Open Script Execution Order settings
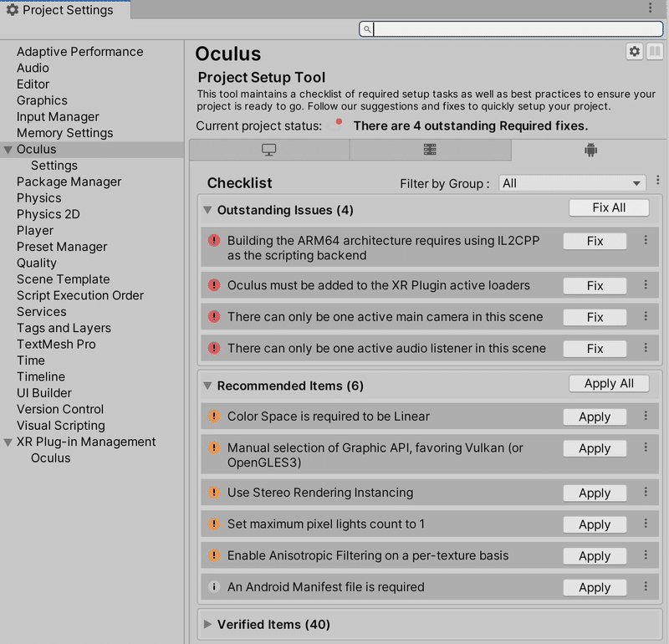 coord(80,295)
